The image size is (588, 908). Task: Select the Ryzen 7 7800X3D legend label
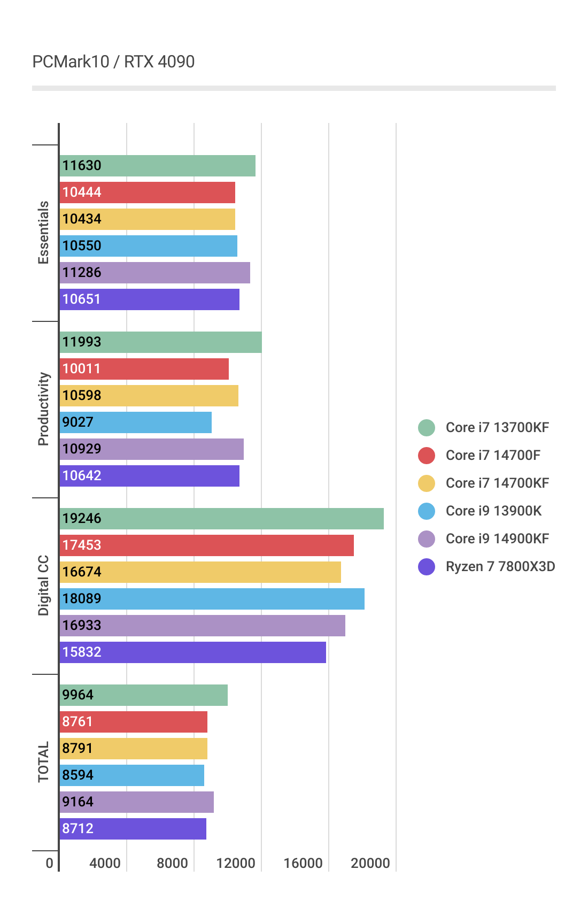500,567
